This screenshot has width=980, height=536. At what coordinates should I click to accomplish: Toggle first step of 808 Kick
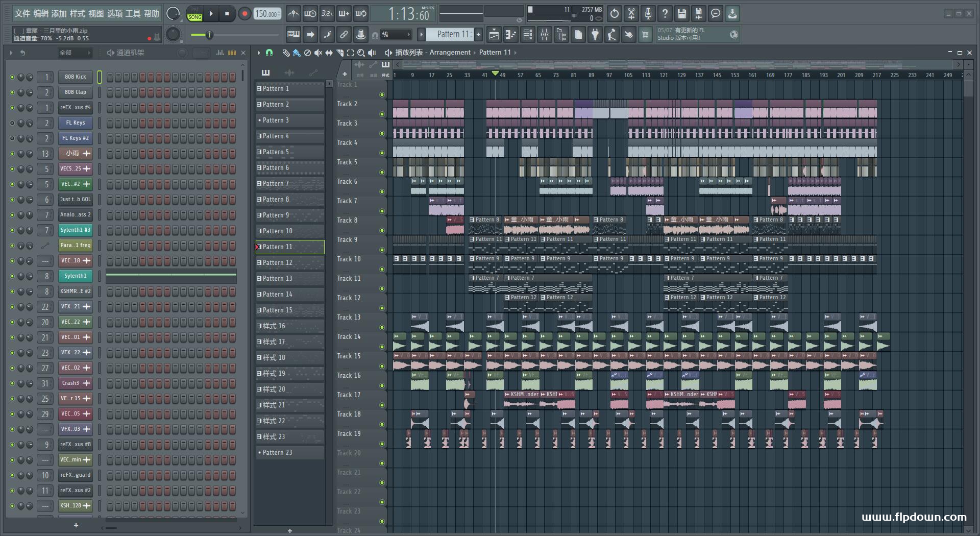click(x=110, y=77)
